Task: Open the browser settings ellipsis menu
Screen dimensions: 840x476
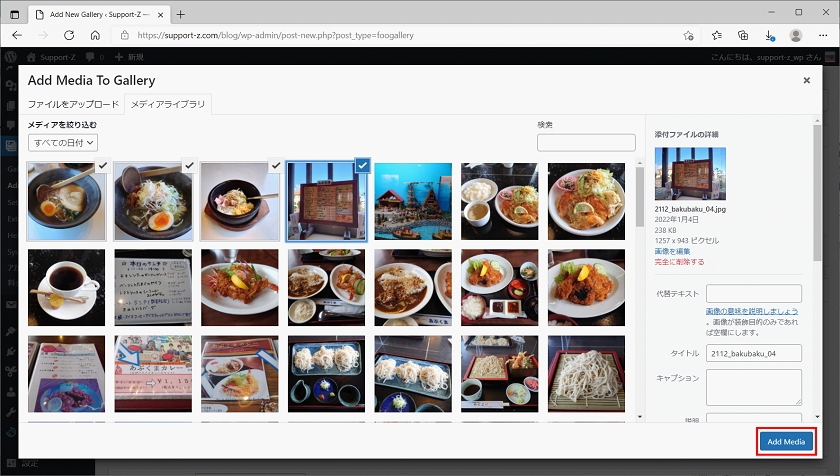Action: pyautogui.click(x=822, y=35)
